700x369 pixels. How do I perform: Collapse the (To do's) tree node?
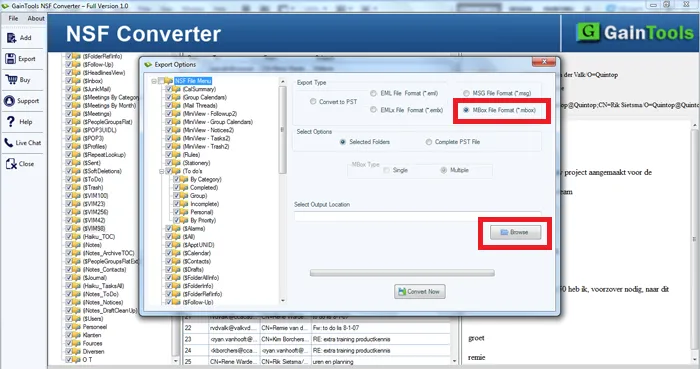[x=162, y=171]
